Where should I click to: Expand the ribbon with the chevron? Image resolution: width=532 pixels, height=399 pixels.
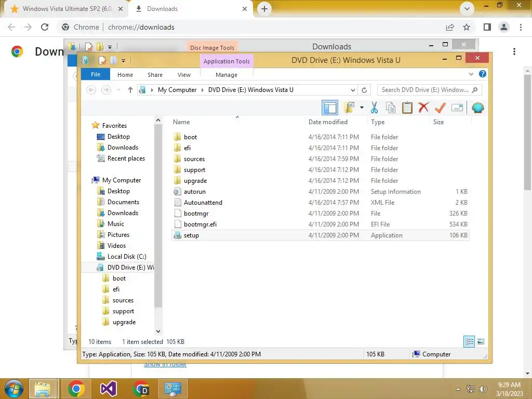coord(471,74)
